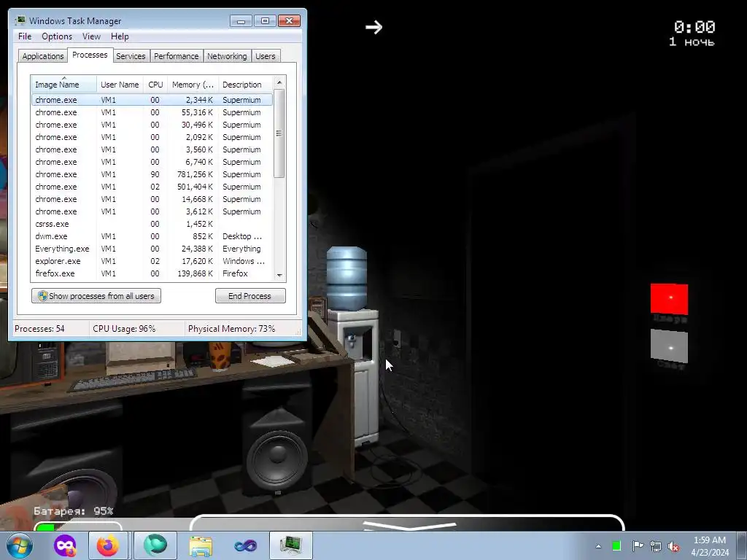Click the game's 0:00 timer

click(694, 27)
